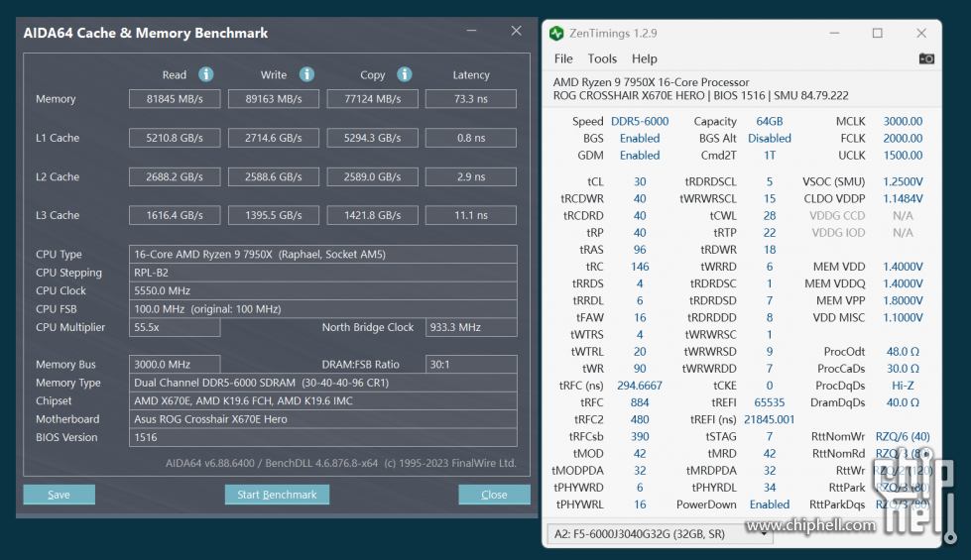Click the Memory Type field value

pyautogui.click(x=322, y=383)
